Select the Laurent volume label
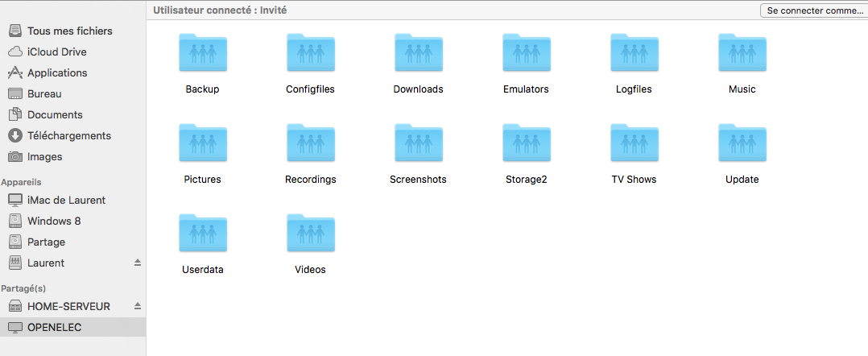This screenshot has width=868, height=356. point(46,263)
